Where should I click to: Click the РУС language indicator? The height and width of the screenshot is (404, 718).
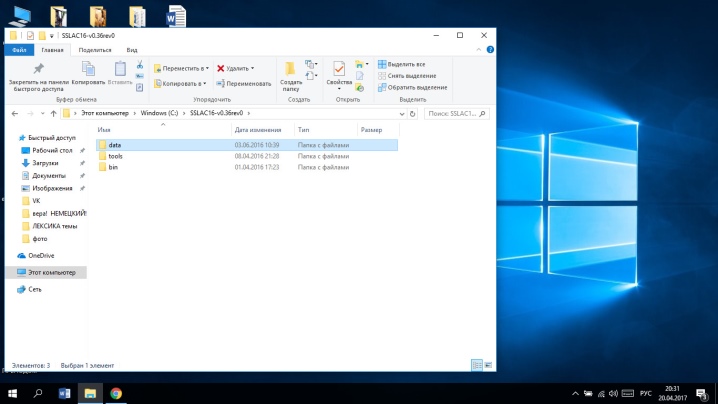[646, 393]
